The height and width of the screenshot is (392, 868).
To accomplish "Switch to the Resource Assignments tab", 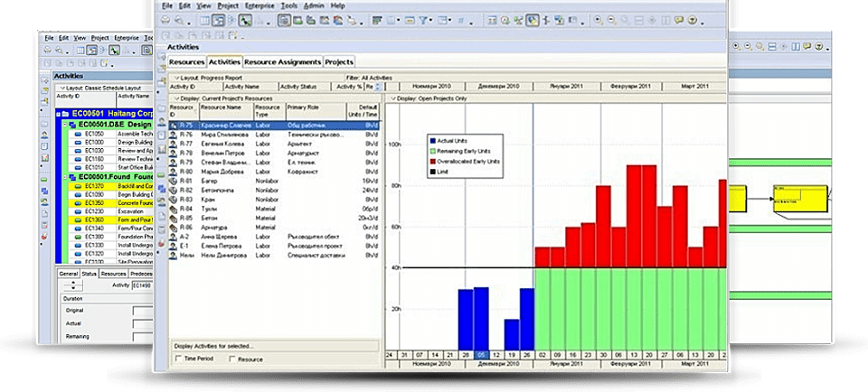I will [282, 62].
